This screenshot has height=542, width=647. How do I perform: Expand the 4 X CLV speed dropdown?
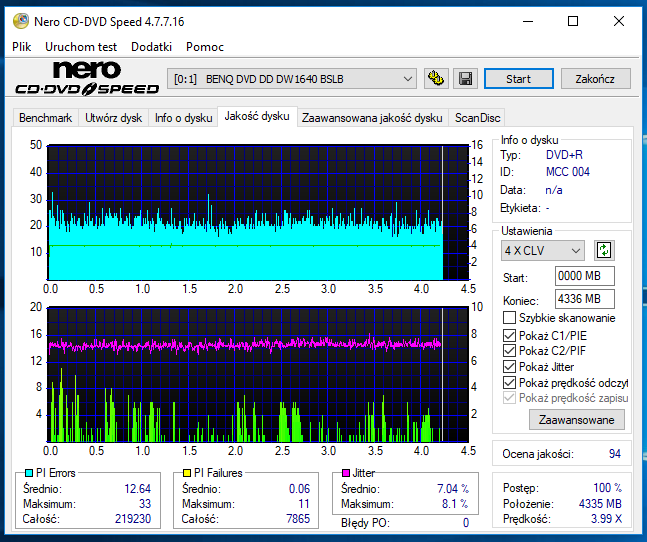(543, 250)
